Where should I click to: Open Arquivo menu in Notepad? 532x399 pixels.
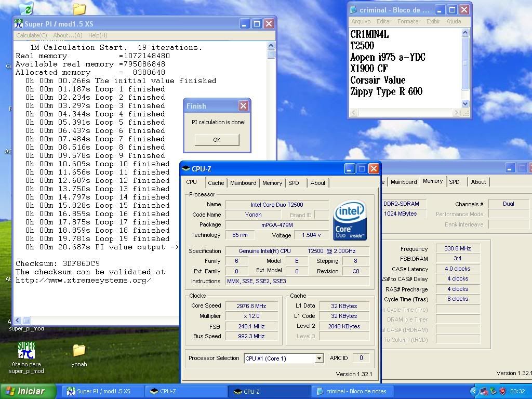point(361,21)
